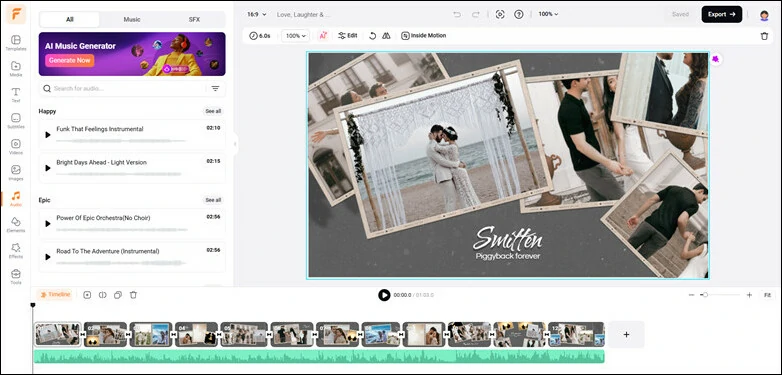Select the green audio track waveform
The image size is (782, 375).
(x=319, y=356)
